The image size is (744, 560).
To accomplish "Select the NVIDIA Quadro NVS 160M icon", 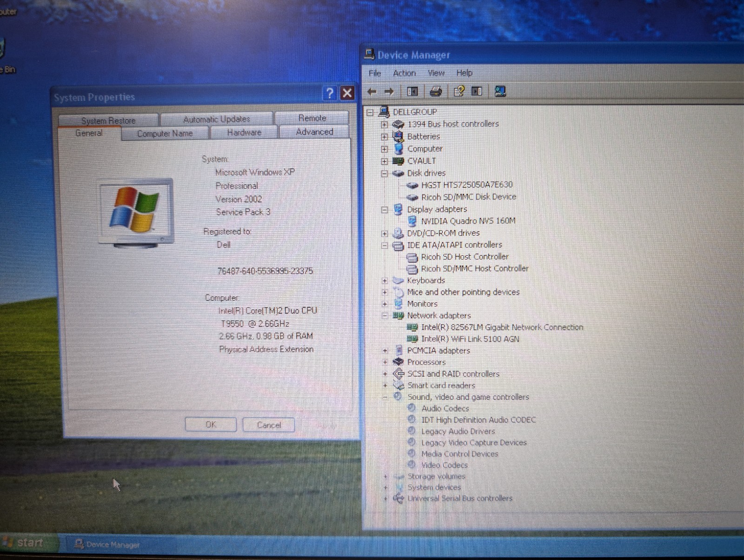I will 412,221.
